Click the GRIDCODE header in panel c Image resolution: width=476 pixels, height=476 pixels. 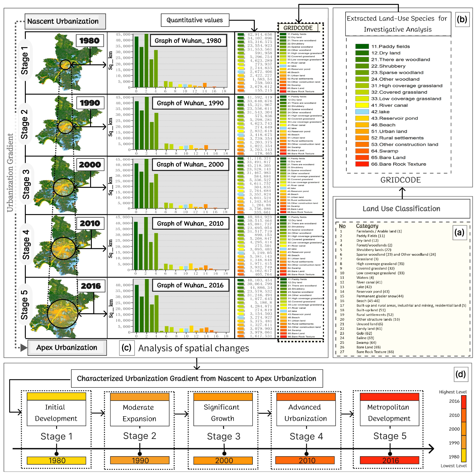pyautogui.click(x=298, y=28)
